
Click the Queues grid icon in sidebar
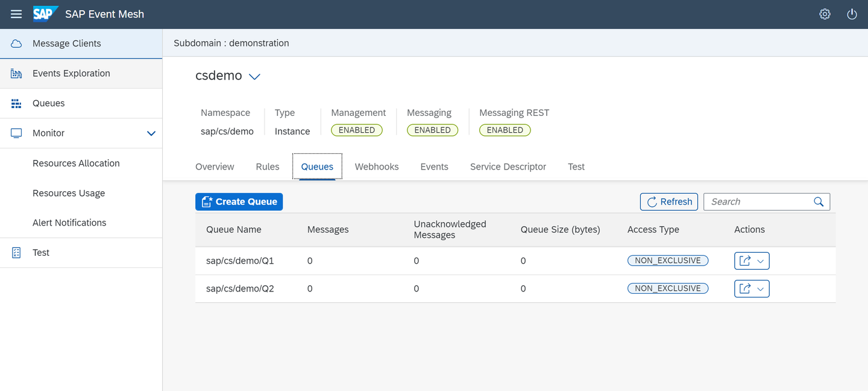click(x=16, y=103)
